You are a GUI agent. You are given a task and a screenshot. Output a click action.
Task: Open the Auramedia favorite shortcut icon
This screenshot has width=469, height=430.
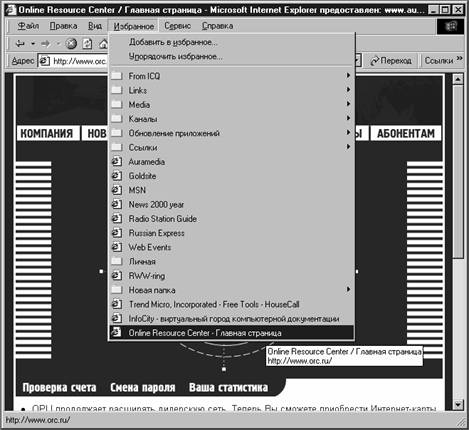coord(117,162)
